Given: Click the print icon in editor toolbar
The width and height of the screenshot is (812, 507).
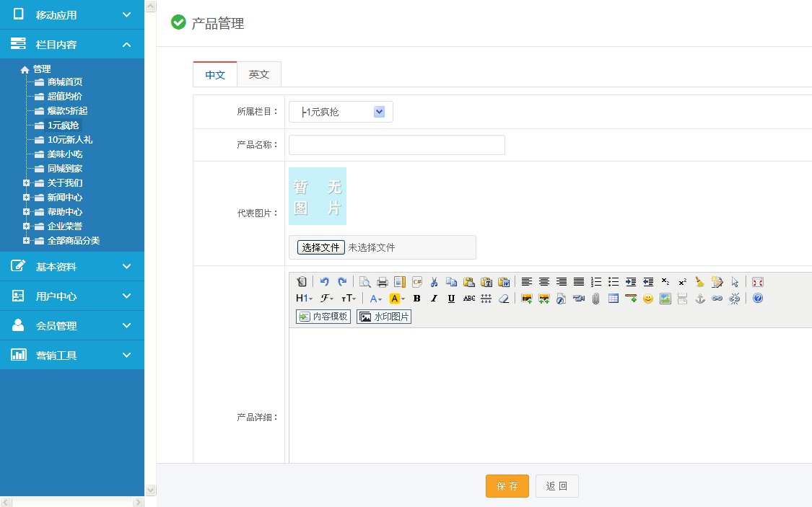Looking at the screenshot, I should (x=383, y=282).
